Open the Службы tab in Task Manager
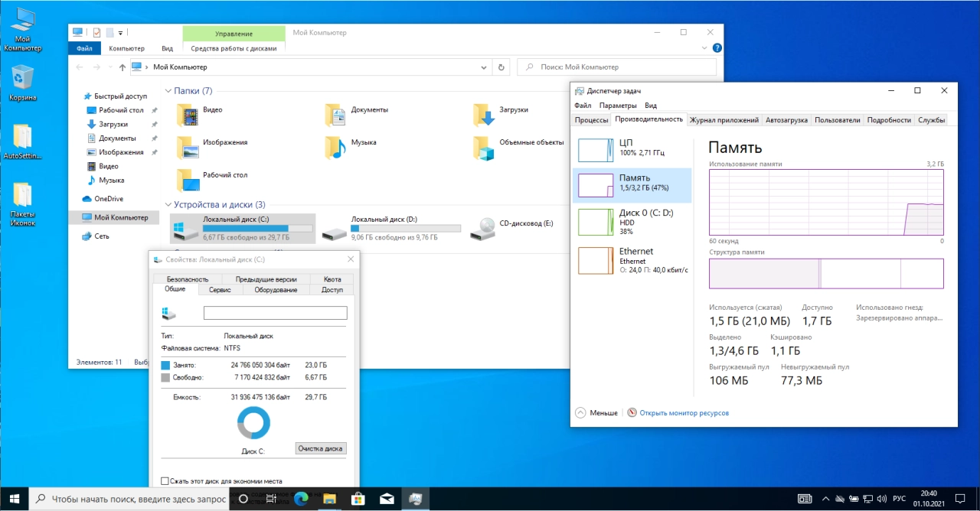The width and height of the screenshot is (980, 511). tap(931, 120)
